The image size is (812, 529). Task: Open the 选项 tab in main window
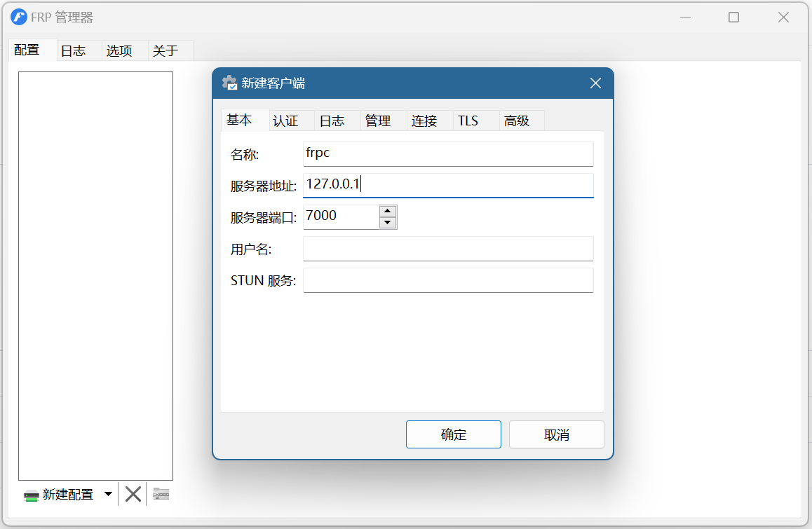119,51
